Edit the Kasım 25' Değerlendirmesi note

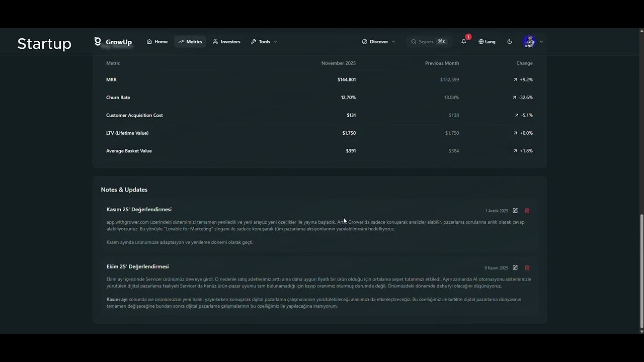tap(515, 211)
